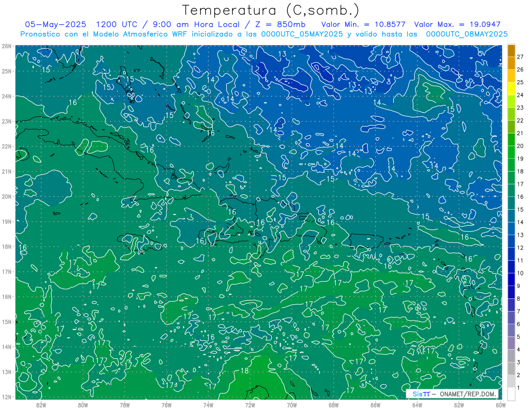This screenshot has width=532, height=411.
Task: Click the 14N latitude label
Action: (7, 347)
